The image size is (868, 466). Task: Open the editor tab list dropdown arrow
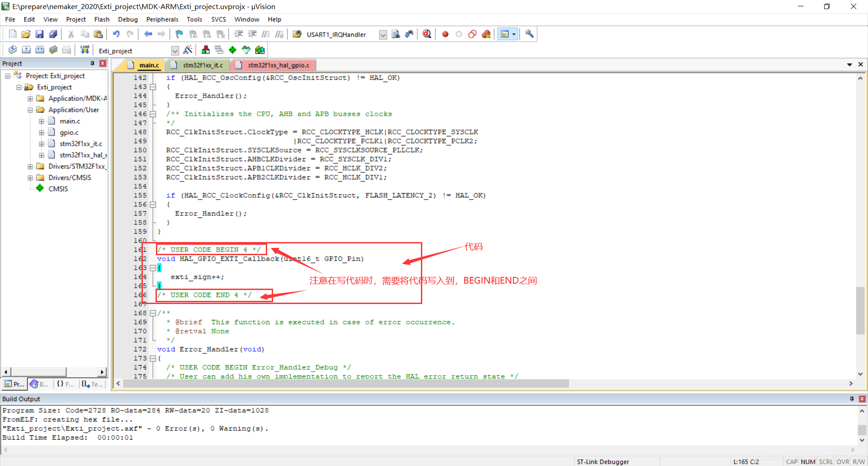(x=849, y=65)
